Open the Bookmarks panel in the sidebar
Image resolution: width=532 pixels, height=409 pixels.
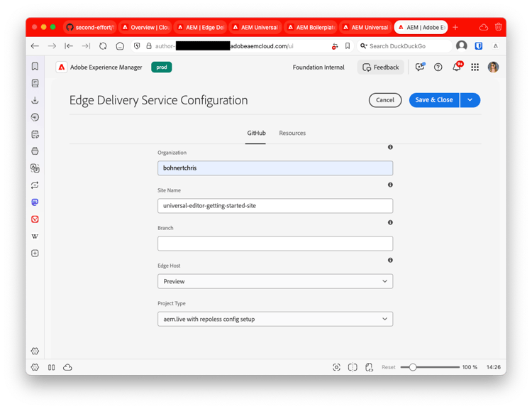tap(35, 66)
